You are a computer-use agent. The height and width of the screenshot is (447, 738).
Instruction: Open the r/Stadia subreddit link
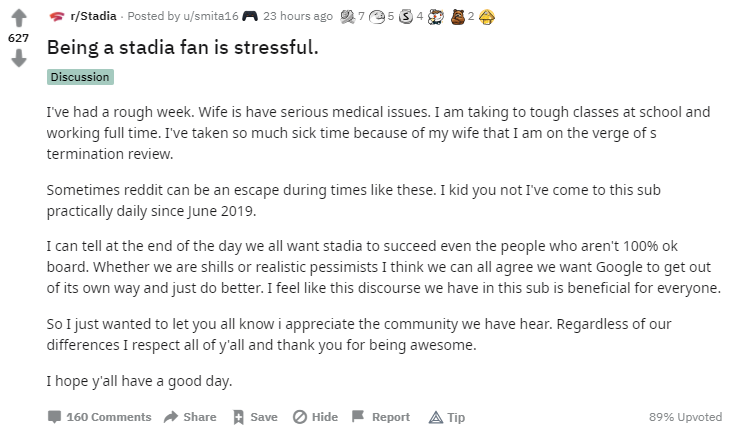click(x=93, y=16)
